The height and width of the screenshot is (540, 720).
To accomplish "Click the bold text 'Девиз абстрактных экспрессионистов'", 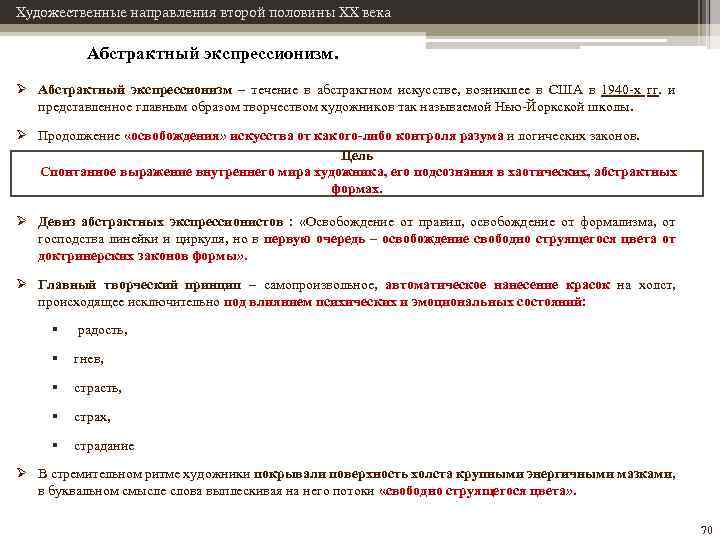I will point(160,222).
